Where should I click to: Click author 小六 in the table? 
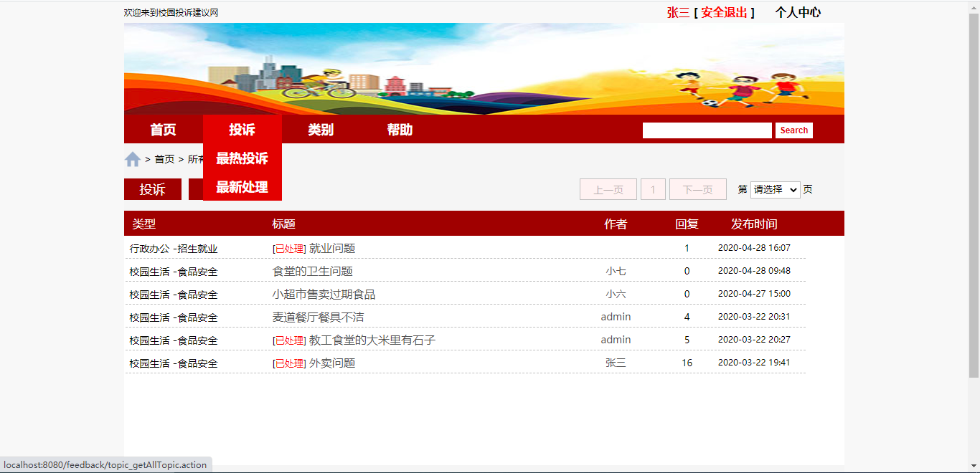pyautogui.click(x=616, y=295)
